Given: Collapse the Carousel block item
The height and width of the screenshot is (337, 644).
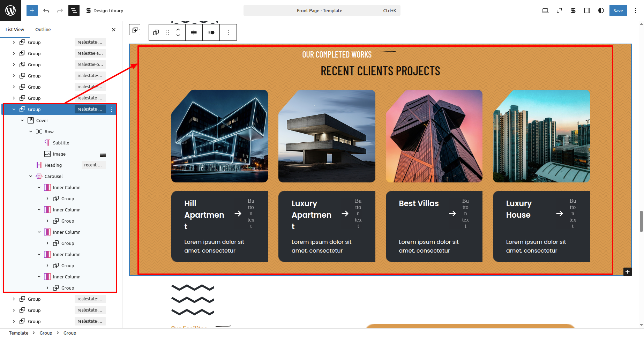Looking at the screenshot, I should pyautogui.click(x=31, y=176).
